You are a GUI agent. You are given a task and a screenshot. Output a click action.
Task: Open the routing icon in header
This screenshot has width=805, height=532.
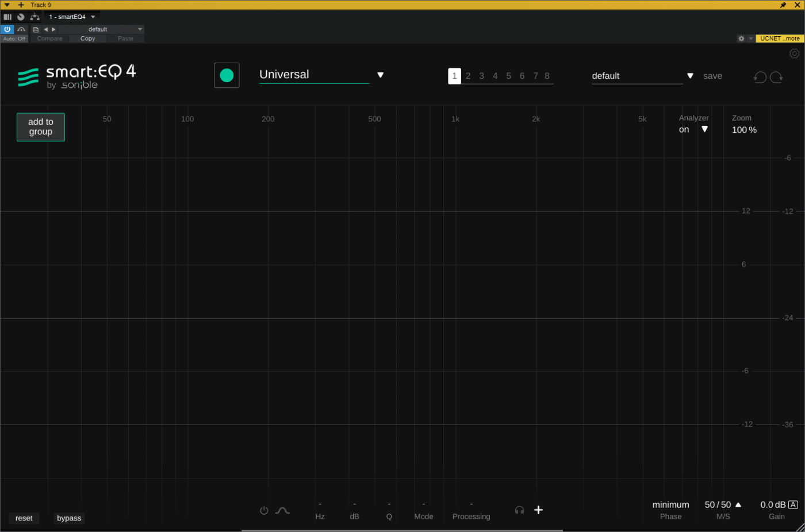tap(34, 17)
